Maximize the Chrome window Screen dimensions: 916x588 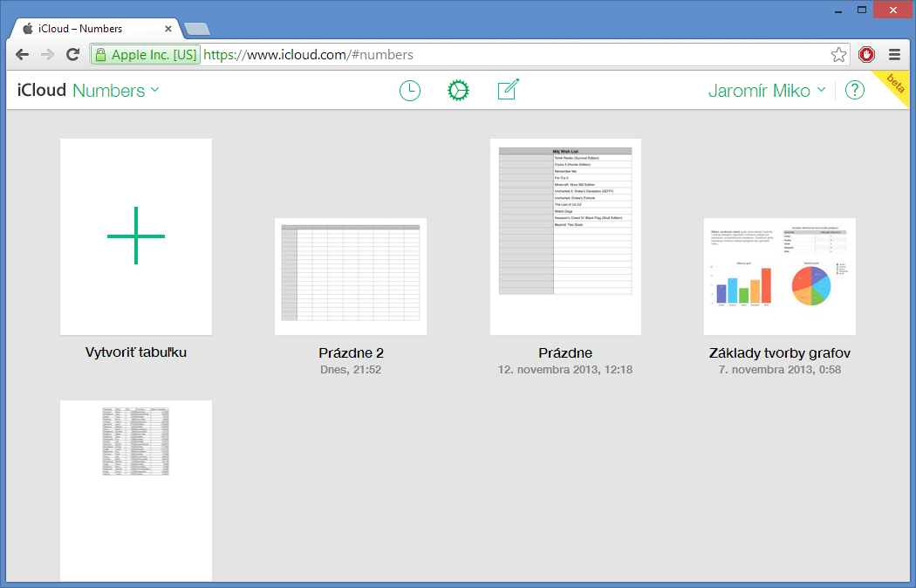[x=862, y=10]
